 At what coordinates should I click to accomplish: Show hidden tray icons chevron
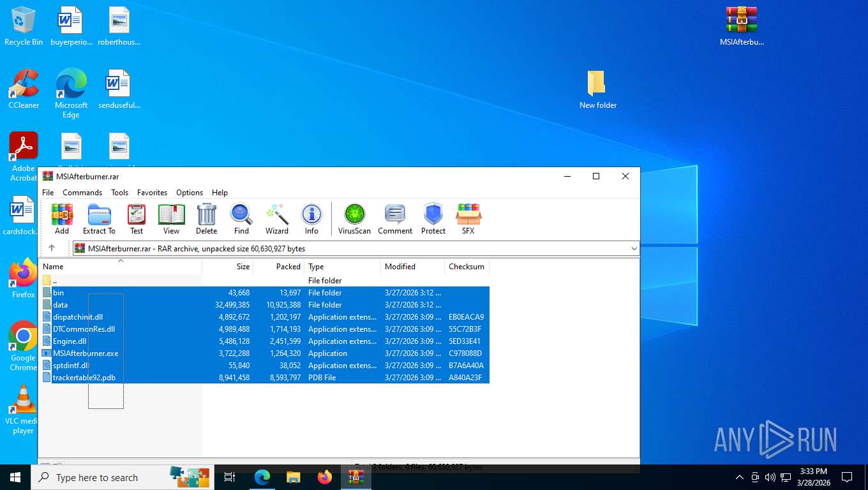tap(740, 477)
